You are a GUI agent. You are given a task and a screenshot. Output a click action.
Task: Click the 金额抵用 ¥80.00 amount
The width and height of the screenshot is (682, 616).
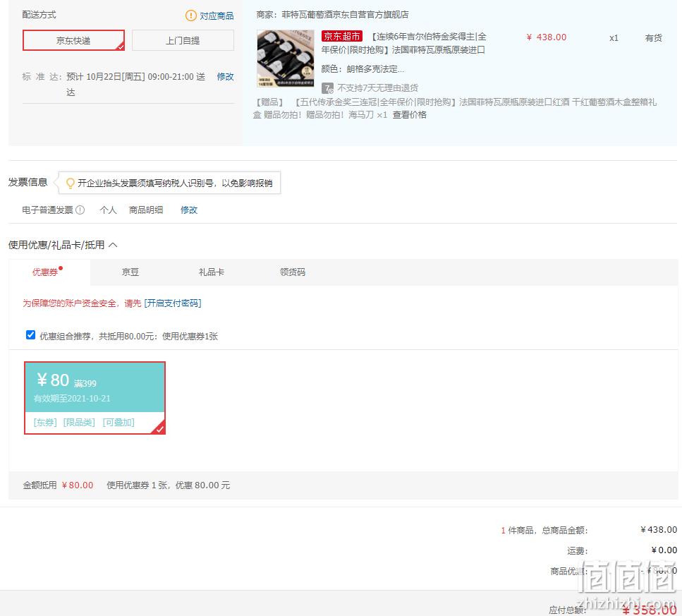point(78,485)
